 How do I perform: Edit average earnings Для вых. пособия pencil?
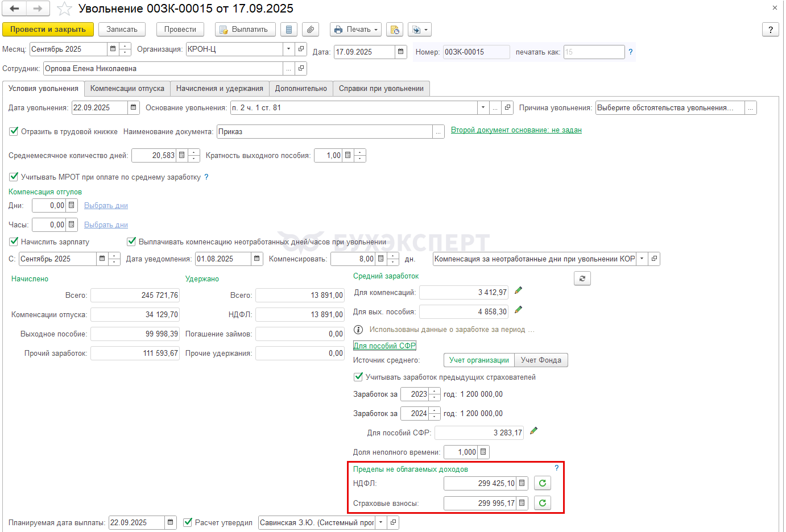coord(518,310)
